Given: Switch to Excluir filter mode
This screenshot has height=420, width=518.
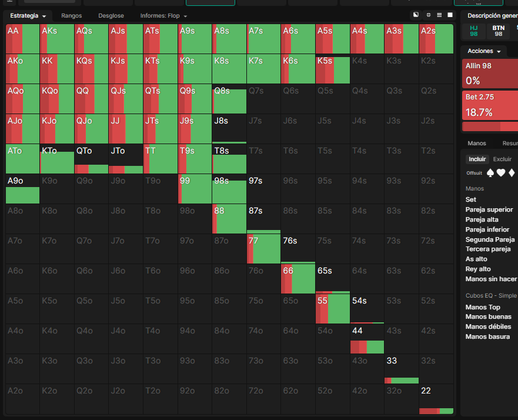Looking at the screenshot, I should tap(502, 159).
